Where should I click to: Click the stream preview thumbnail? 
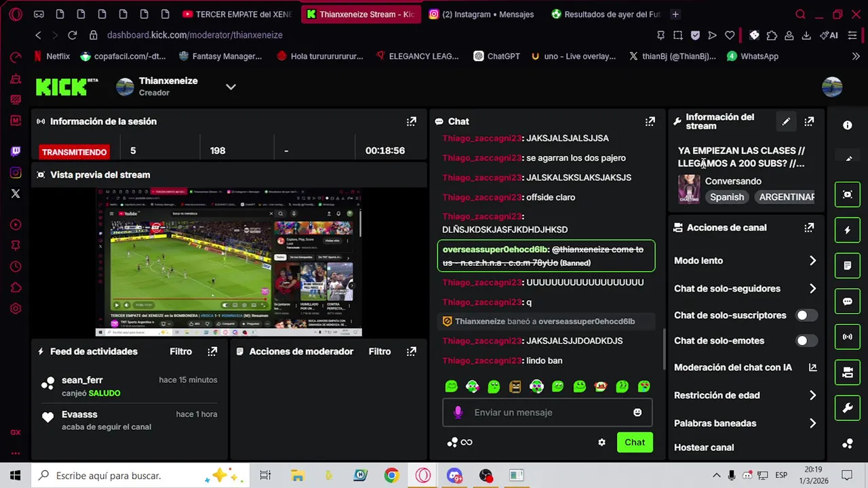pyautogui.click(x=229, y=262)
